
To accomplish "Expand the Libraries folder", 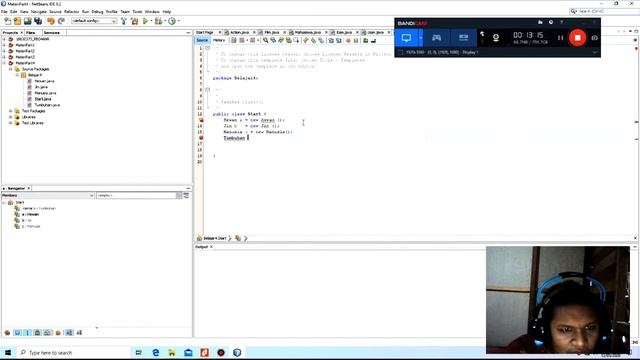I will [11, 117].
